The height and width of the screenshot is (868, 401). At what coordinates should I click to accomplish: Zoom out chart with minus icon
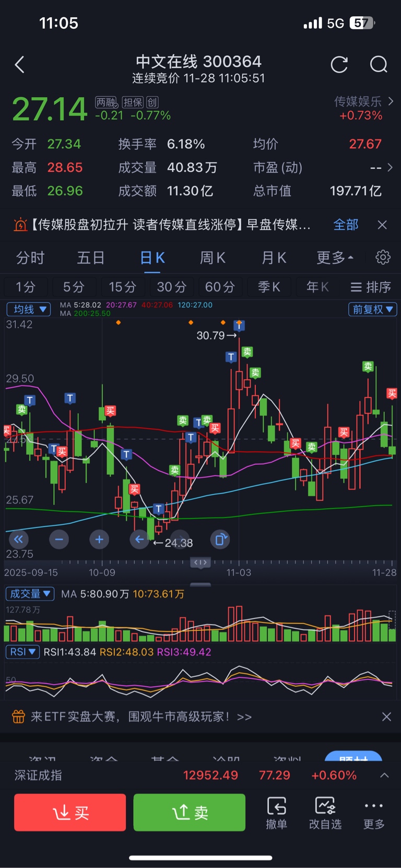[x=58, y=539]
